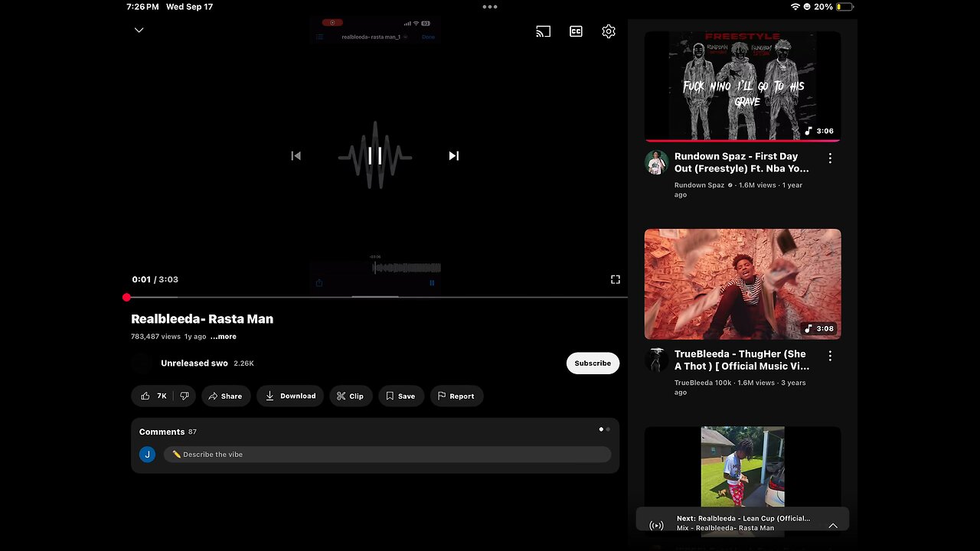Open the iPad multitasking three-dots menu

tap(490, 7)
